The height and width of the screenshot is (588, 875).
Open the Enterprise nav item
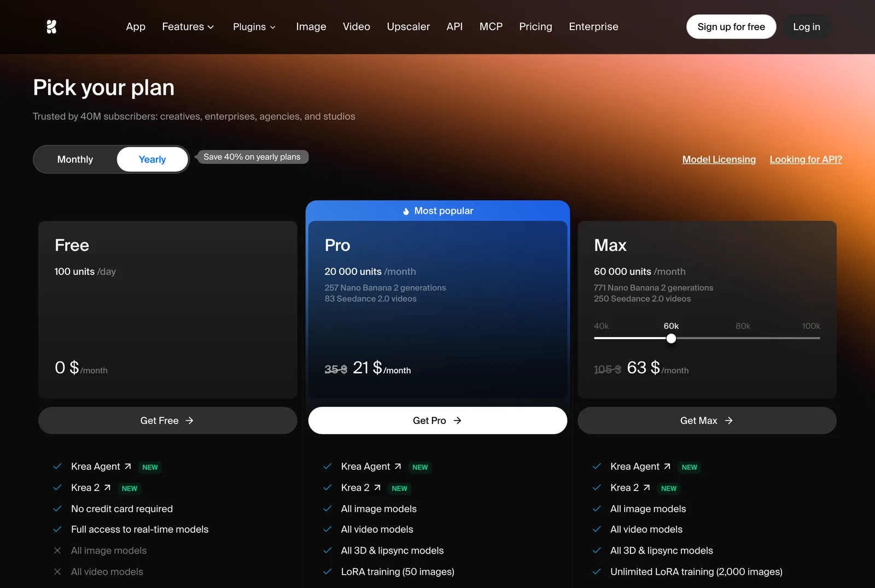click(x=593, y=27)
